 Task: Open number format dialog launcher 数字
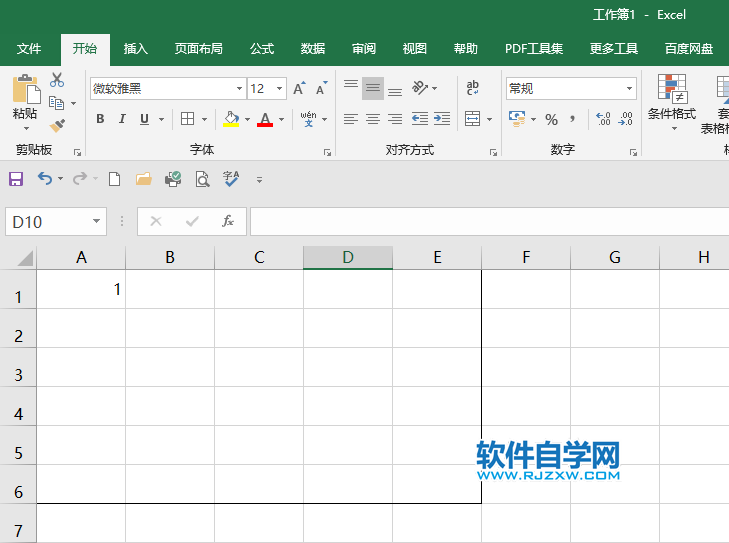[x=633, y=152]
